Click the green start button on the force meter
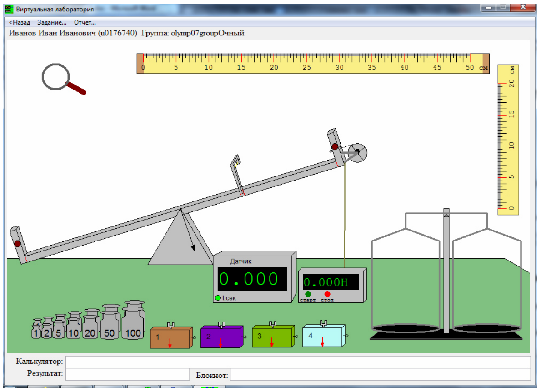 pos(308,294)
